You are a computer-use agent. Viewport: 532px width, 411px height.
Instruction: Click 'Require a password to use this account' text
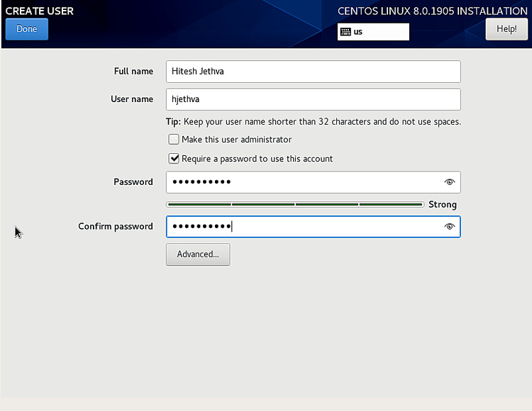tap(257, 159)
